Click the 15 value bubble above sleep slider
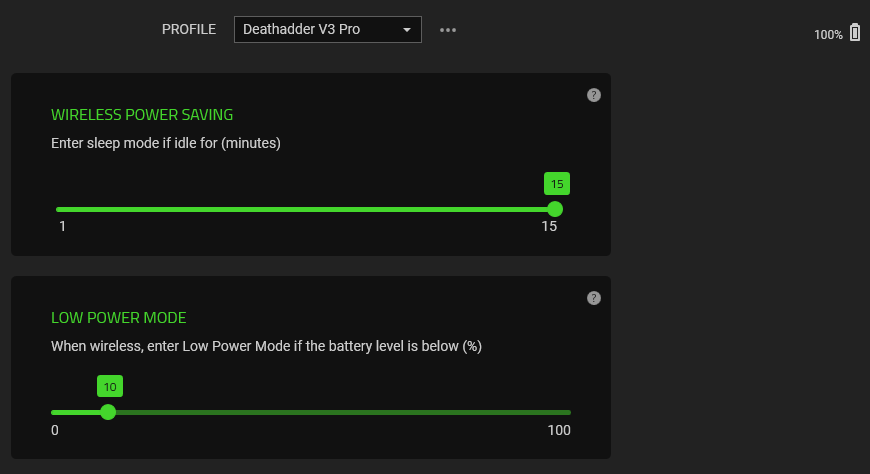This screenshot has width=870, height=474. 557,184
